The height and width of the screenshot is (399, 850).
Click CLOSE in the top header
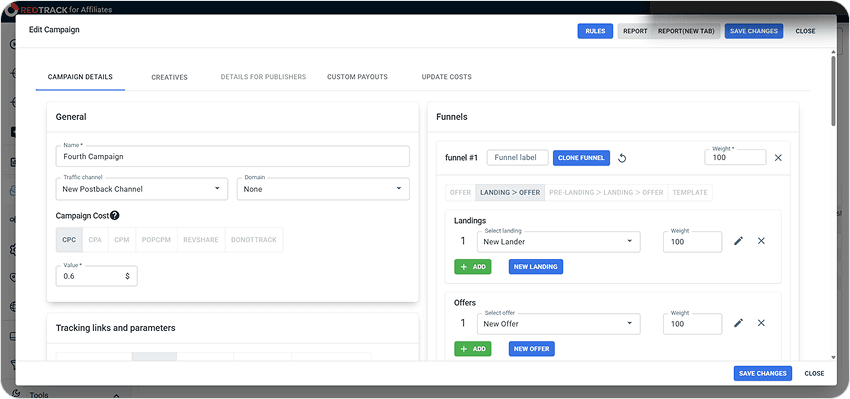pos(806,31)
